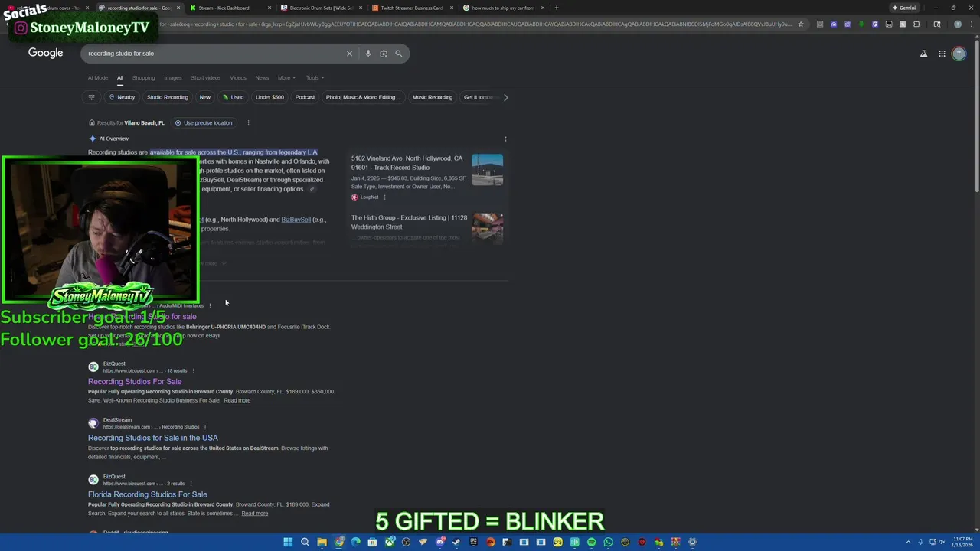
Task: Switch to Twitch Streamer Business Card tab
Action: coord(412,8)
